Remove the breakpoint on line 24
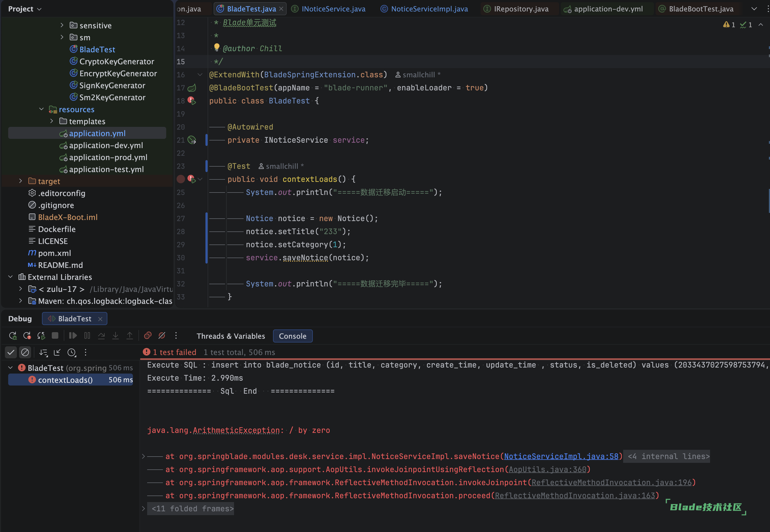 180,179
